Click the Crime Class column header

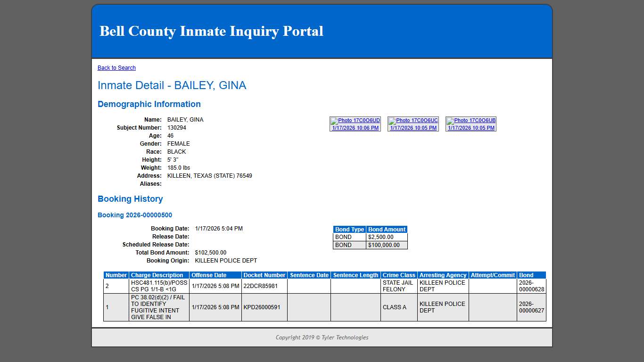[398, 275]
